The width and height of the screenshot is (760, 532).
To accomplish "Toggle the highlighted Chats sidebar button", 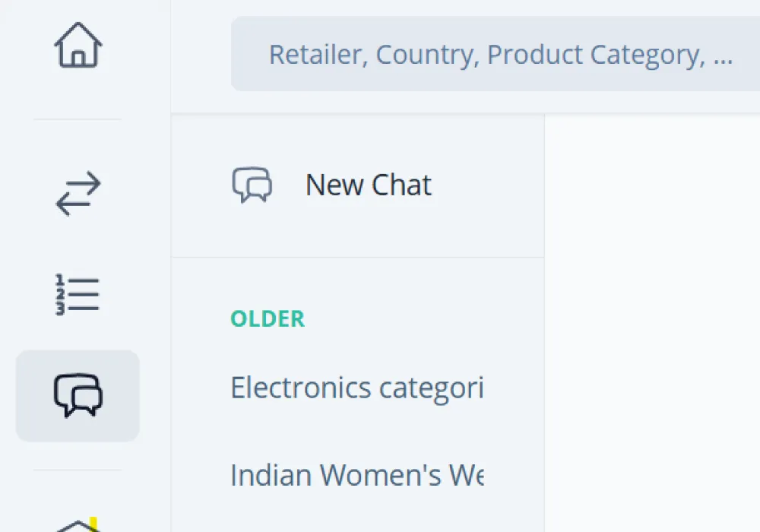I will click(77, 394).
